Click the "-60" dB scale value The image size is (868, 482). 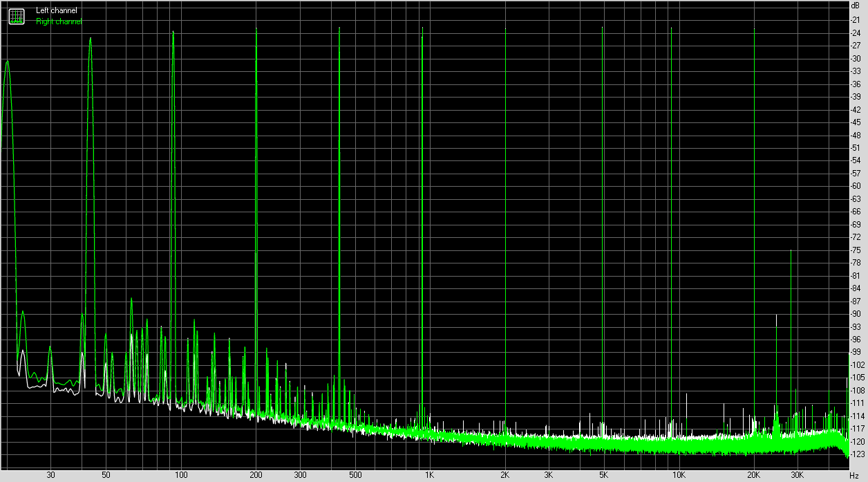856,186
